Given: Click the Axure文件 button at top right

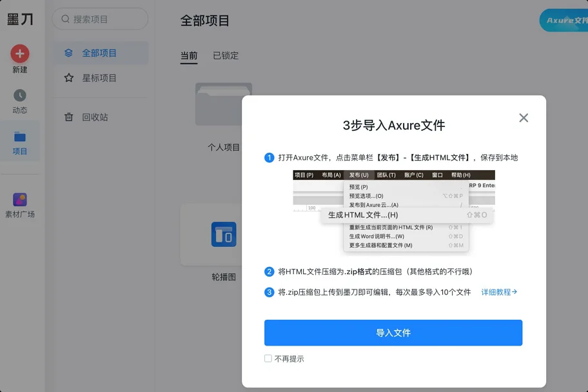Looking at the screenshot, I should click(563, 20).
